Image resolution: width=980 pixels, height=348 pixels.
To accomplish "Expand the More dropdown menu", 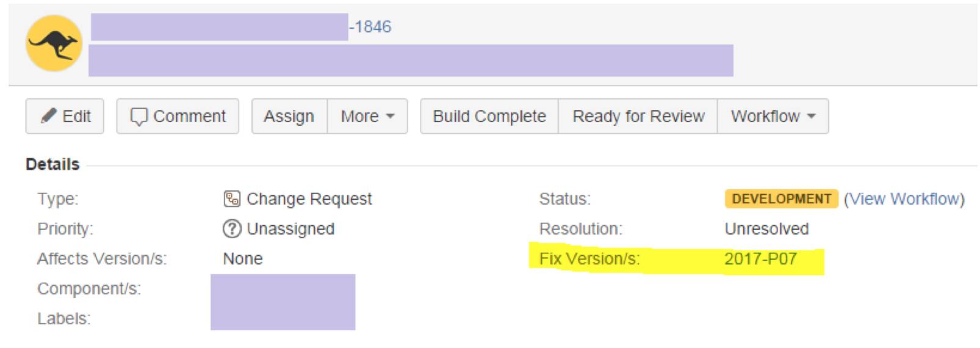I will click(367, 116).
